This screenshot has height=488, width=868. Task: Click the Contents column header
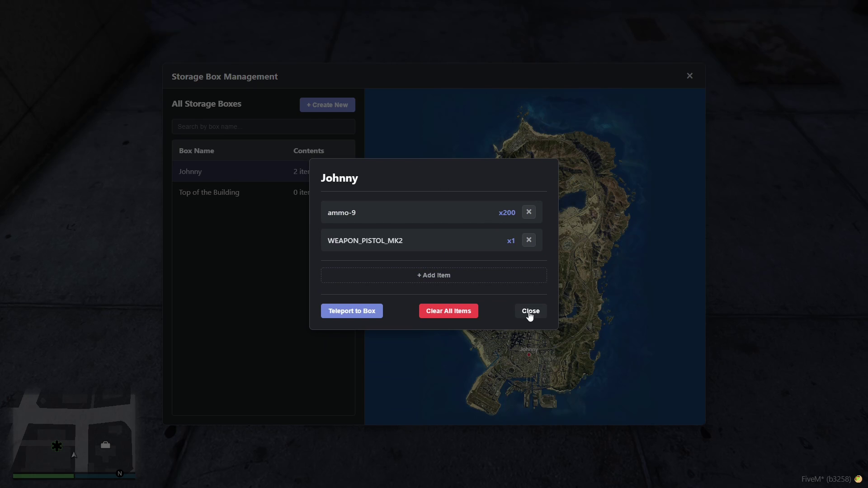click(308, 151)
